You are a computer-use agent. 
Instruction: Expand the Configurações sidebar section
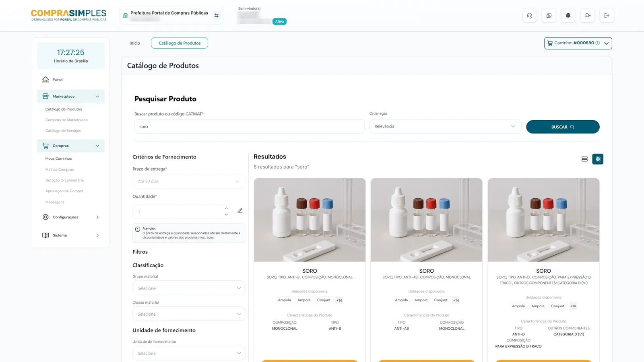[97, 217]
